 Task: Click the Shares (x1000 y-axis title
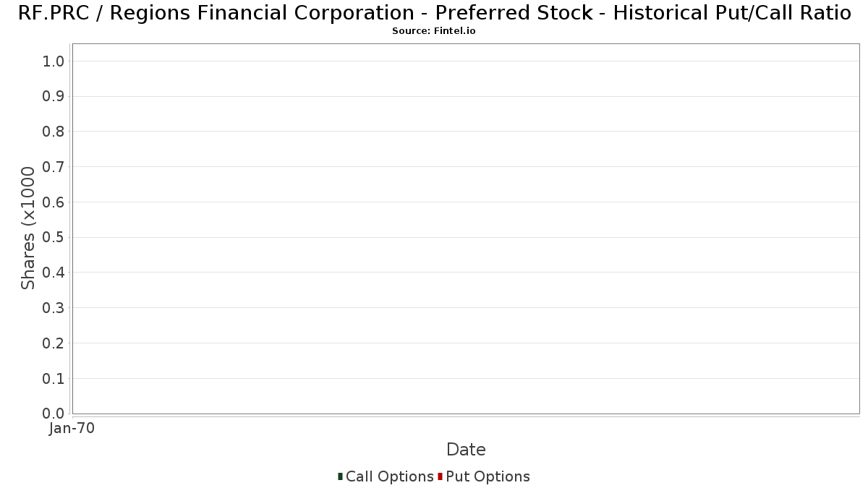point(28,228)
